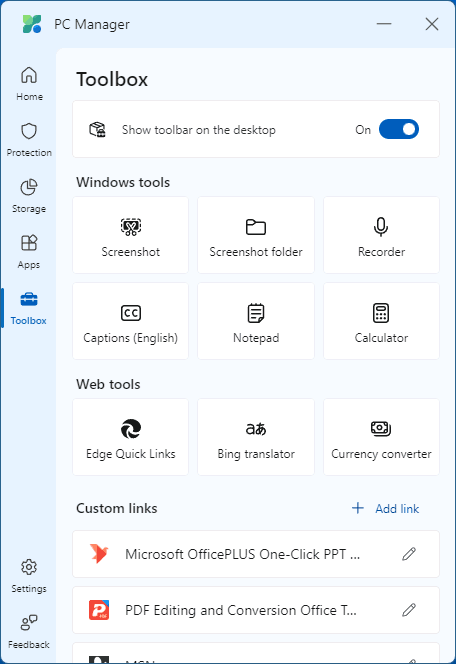Click the PC Manager logo icon
This screenshot has height=664, width=456.
tap(32, 24)
